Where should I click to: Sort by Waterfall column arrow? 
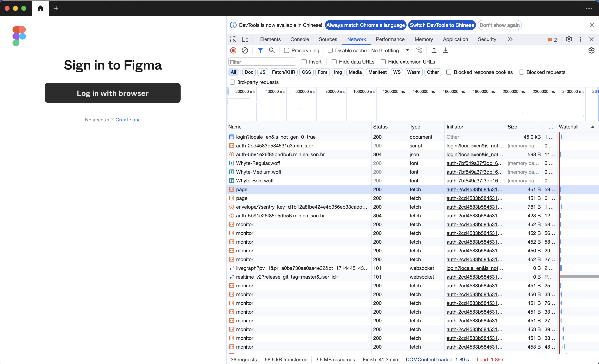coord(592,127)
